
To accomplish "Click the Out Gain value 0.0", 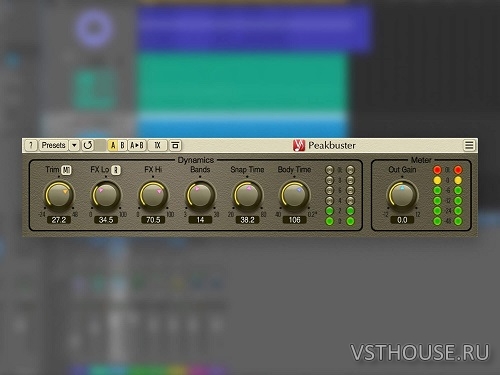I will (x=402, y=220).
